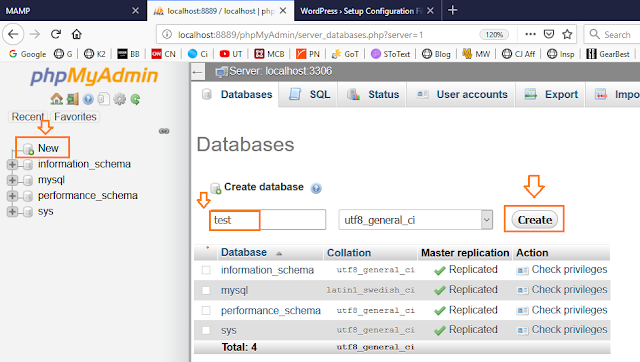Sort by Database column header

244,253
